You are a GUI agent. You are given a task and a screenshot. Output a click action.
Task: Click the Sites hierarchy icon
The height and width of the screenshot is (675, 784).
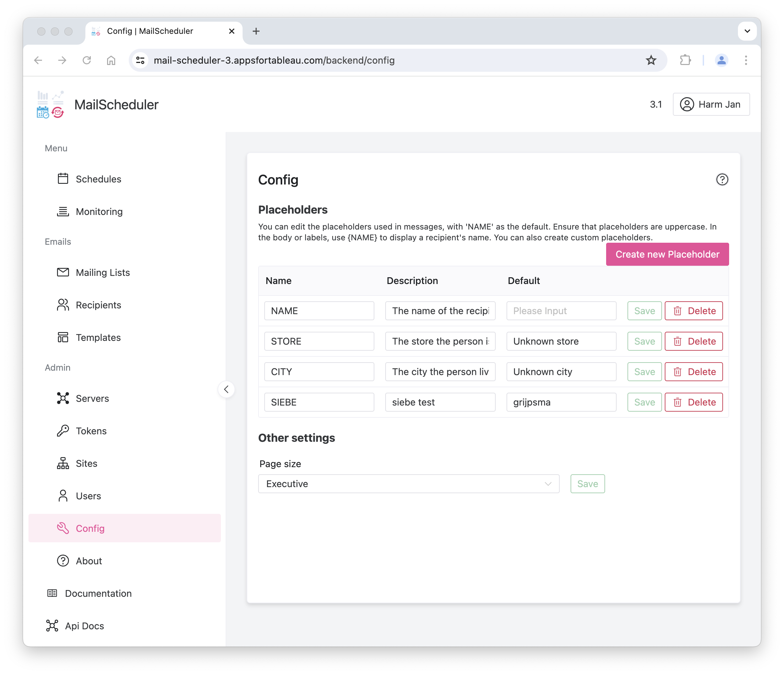click(63, 463)
